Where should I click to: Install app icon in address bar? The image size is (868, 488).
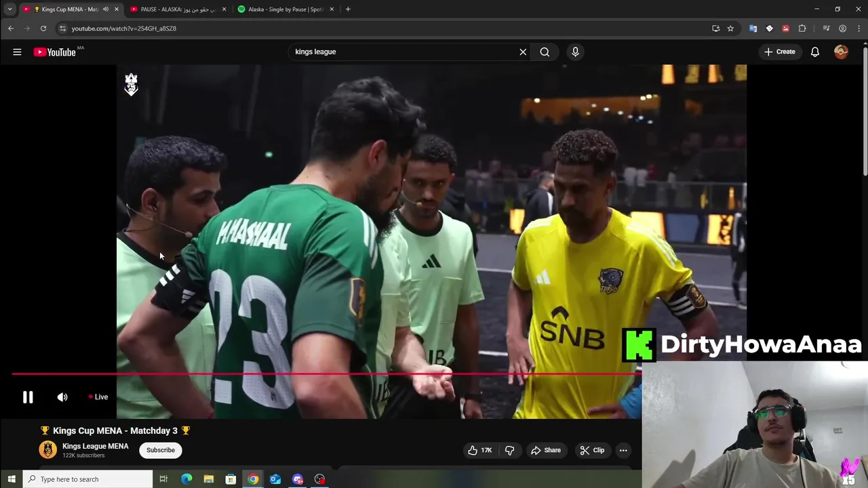(715, 28)
